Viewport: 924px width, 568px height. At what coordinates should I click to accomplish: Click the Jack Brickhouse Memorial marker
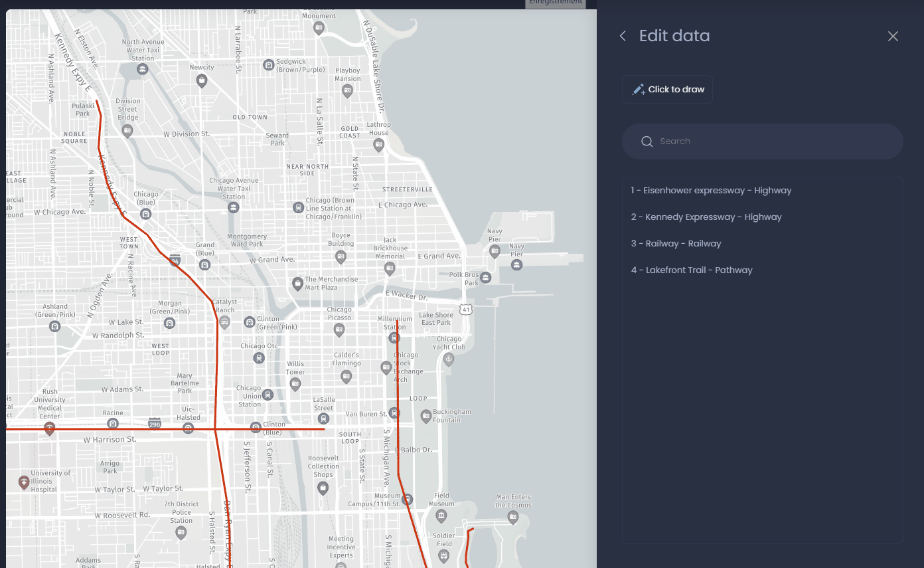pos(390,268)
